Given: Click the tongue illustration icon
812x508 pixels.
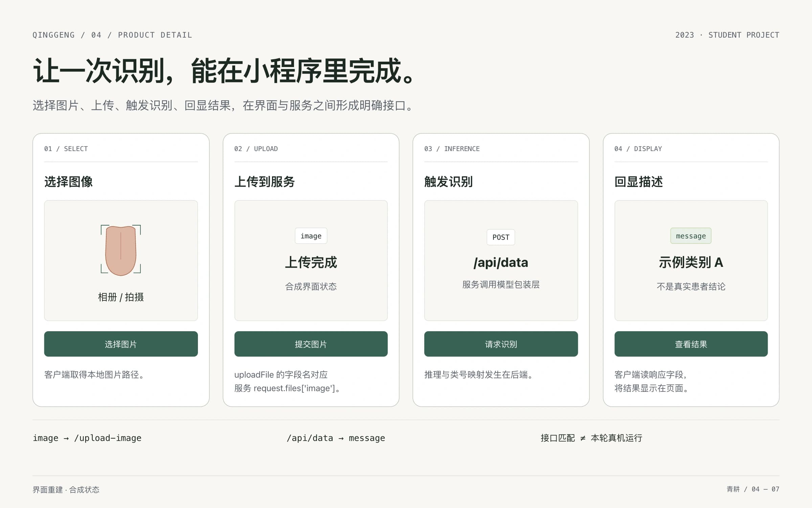Looking at the screenshot, I should pos(121,250).
